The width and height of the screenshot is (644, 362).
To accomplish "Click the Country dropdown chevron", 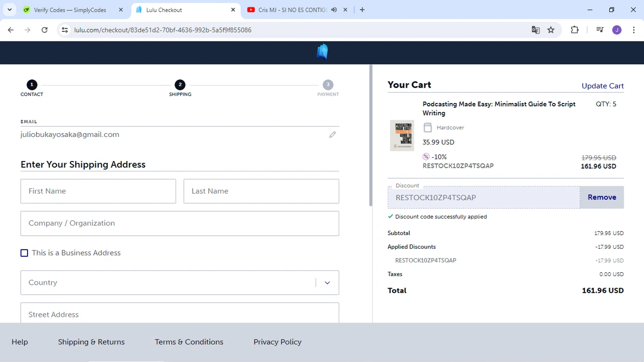I will pyautogui.click(x=327, y=283).
